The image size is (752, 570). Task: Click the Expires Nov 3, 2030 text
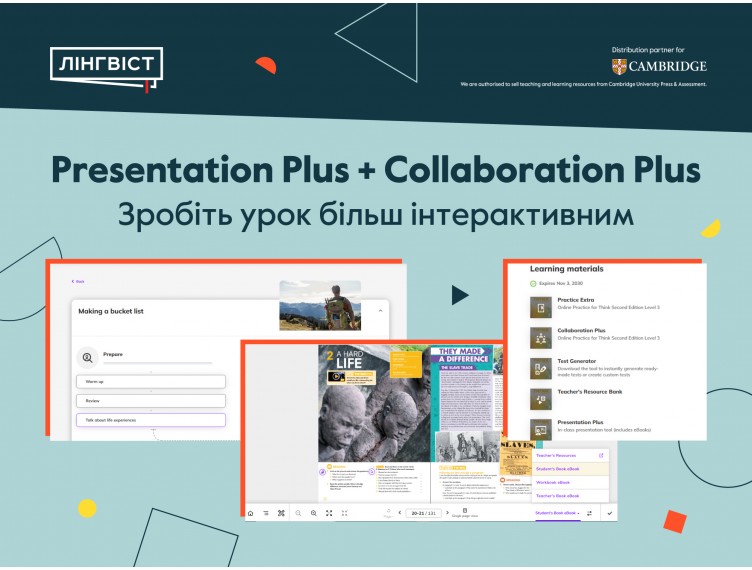(x=561, y=284)
